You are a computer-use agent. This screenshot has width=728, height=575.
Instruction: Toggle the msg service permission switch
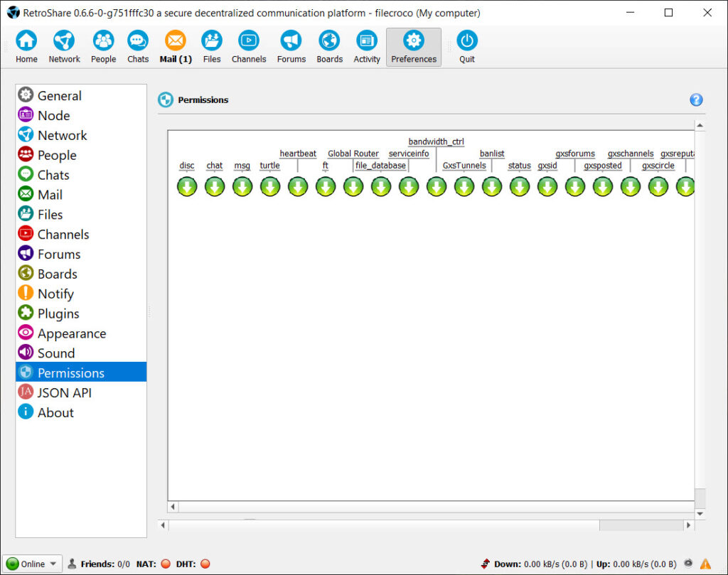point(242,186)
